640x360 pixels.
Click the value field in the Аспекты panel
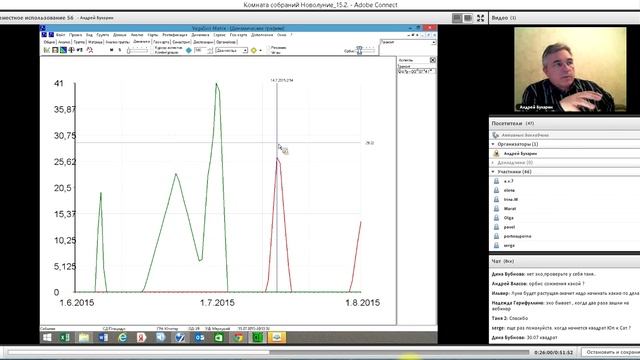tap(416, 71)
